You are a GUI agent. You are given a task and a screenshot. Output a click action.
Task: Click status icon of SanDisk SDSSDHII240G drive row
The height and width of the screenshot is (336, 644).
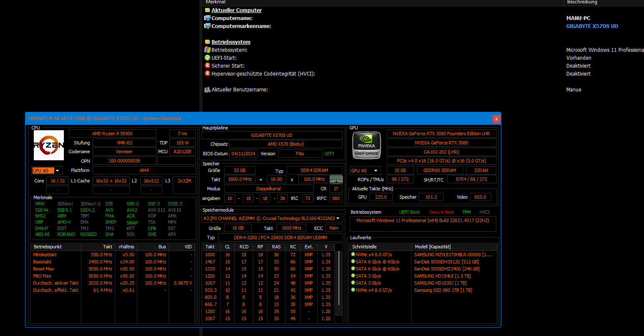pyautogui.click(x=353, y=268)
